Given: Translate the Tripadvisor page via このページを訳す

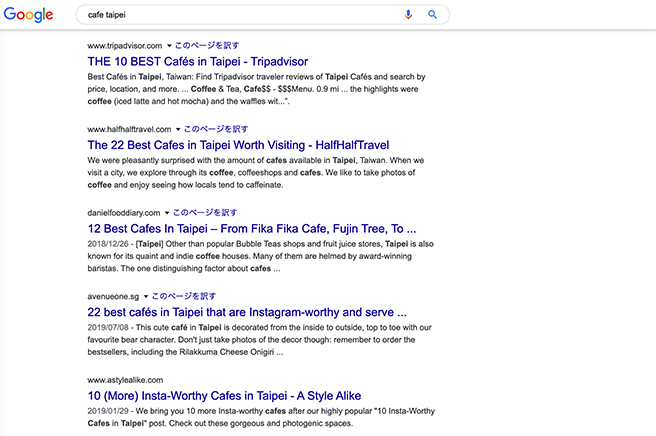Looking at the screenshot, I should click(207, 46).
